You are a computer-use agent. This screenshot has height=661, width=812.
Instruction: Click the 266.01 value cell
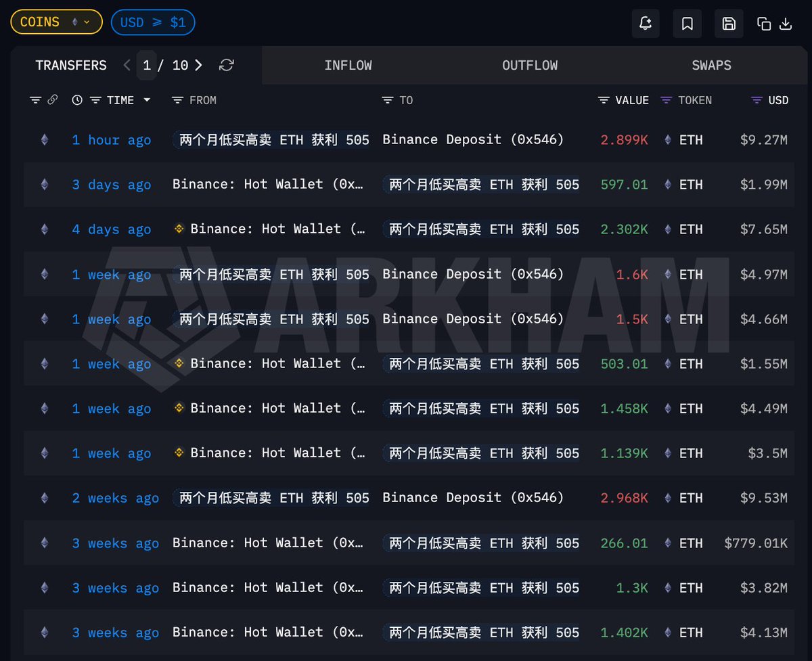(624, 543)
